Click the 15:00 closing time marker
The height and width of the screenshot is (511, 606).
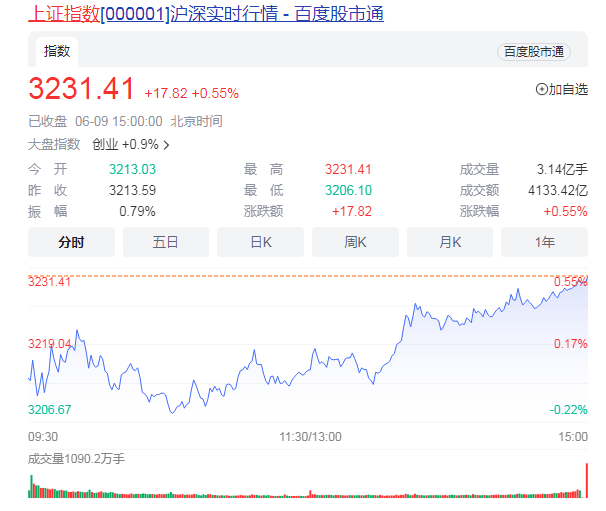tap(573, 436)
